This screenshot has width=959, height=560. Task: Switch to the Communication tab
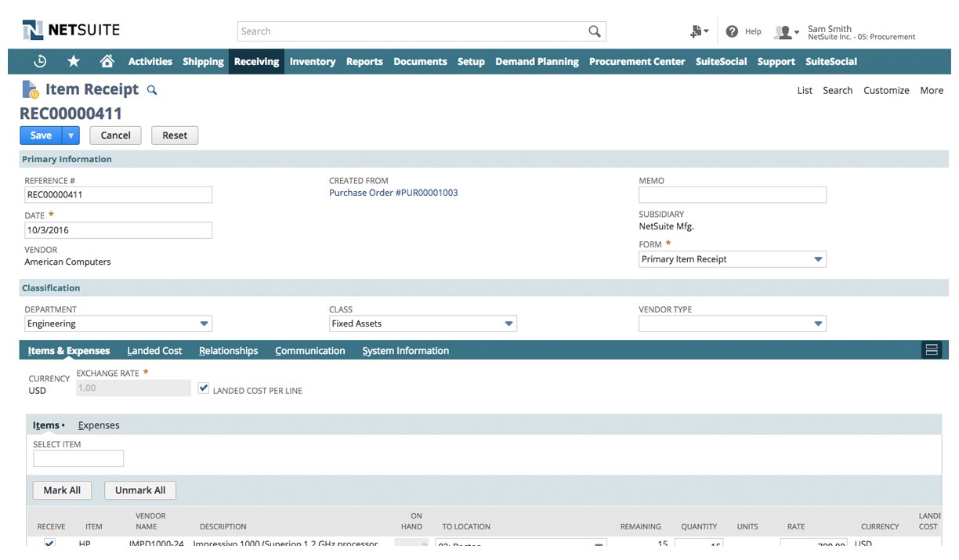click(310, 351)
